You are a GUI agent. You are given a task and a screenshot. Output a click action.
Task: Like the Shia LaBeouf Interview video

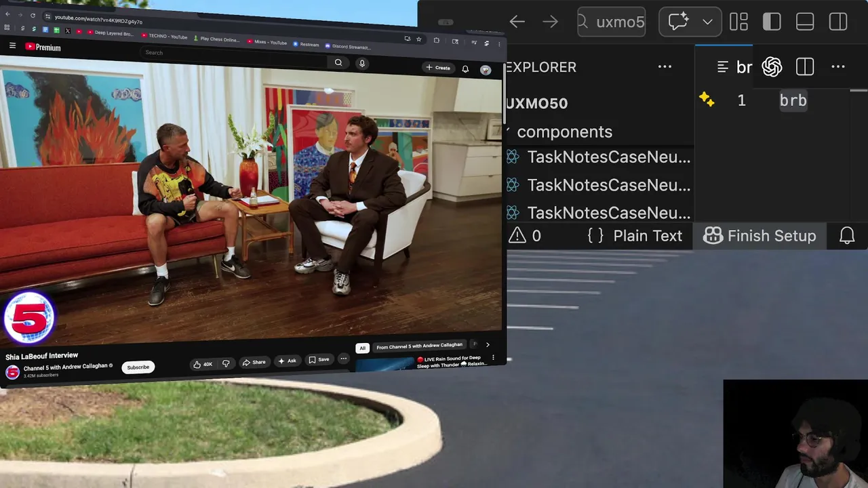pyautogui.click(x=203, y=364)
